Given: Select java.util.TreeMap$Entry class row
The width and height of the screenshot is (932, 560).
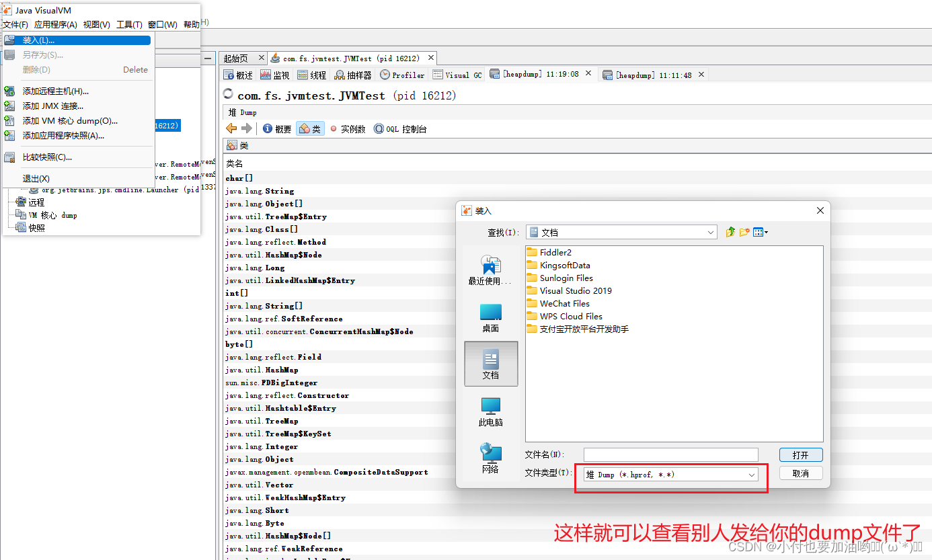Looking at the screenshot, I should tap(578, 216).
